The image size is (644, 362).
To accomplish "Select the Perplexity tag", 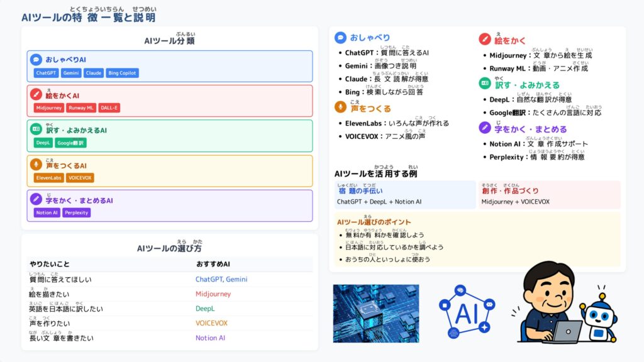I will pyautogui.click(x=76, y=212).
